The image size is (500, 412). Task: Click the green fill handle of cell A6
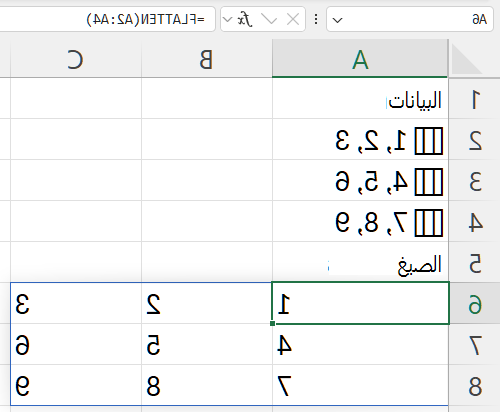click(x=273, y=323)
